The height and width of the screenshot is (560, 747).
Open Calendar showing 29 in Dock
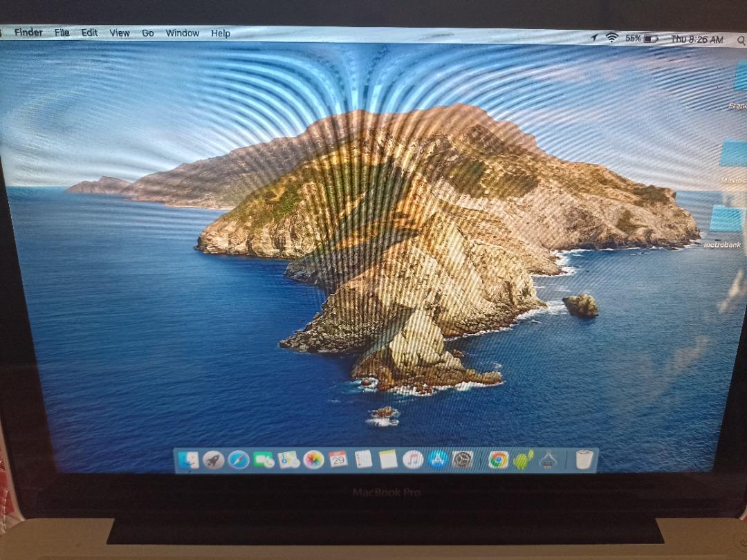coord(338,459)
